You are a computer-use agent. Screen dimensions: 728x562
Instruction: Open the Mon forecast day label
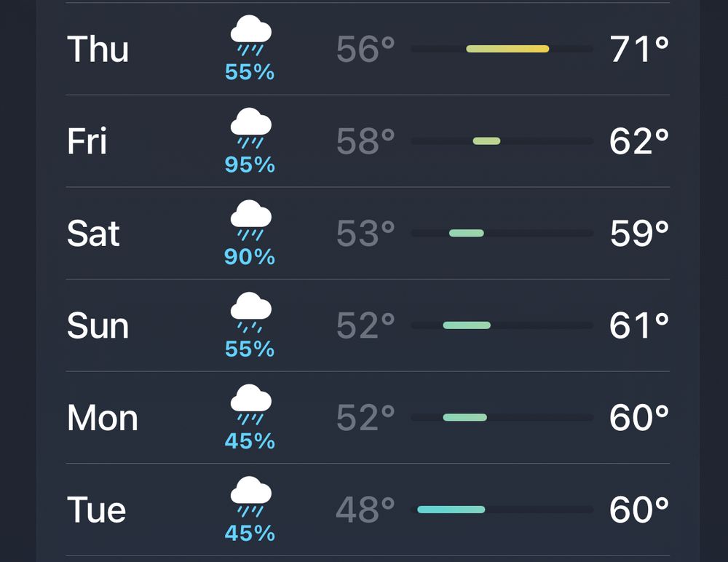click(103, 418)
